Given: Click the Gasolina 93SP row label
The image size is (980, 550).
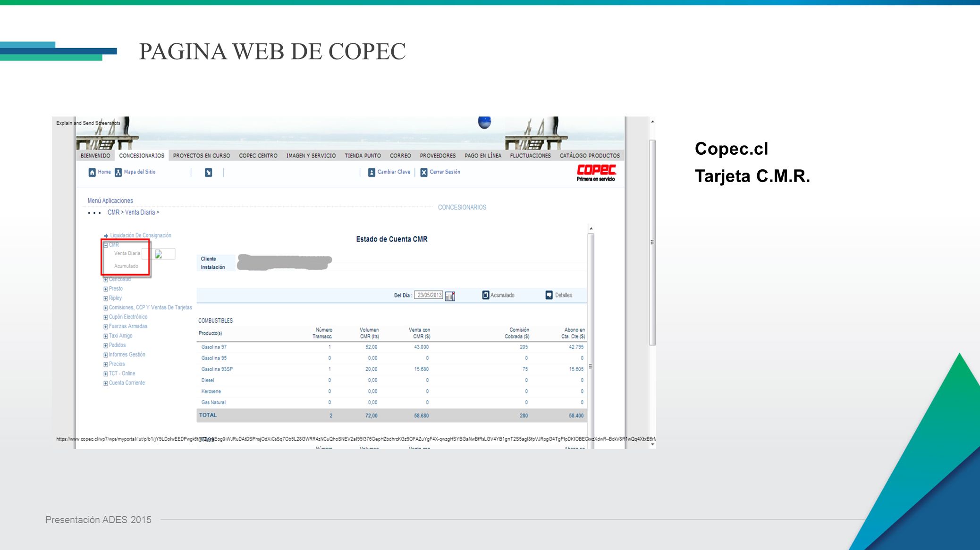Looking at the screenshot, I should pyautogui.click(x=217, y=369).
